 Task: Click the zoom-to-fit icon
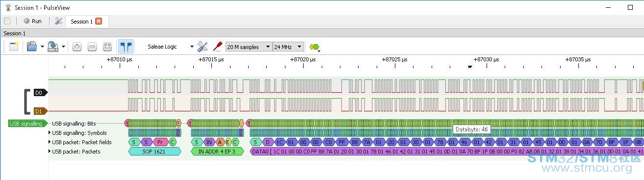click(x=107, y=47)
